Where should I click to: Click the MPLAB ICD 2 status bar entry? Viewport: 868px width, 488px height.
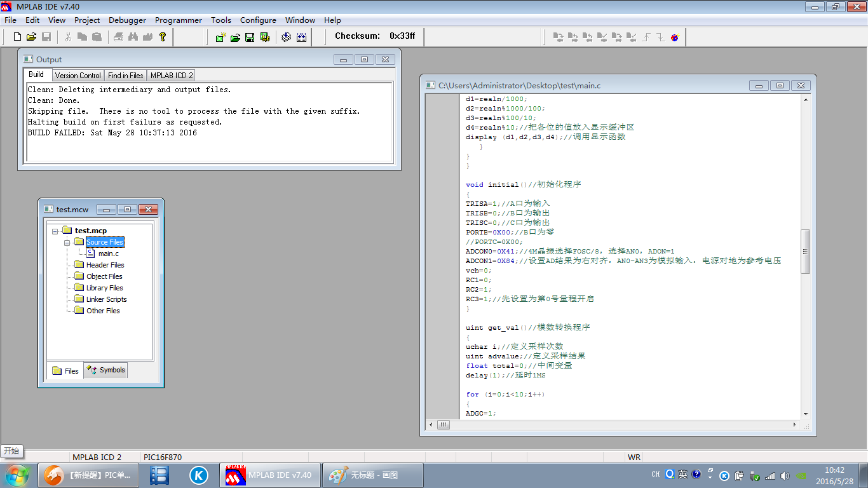click(x=97, y=457)
